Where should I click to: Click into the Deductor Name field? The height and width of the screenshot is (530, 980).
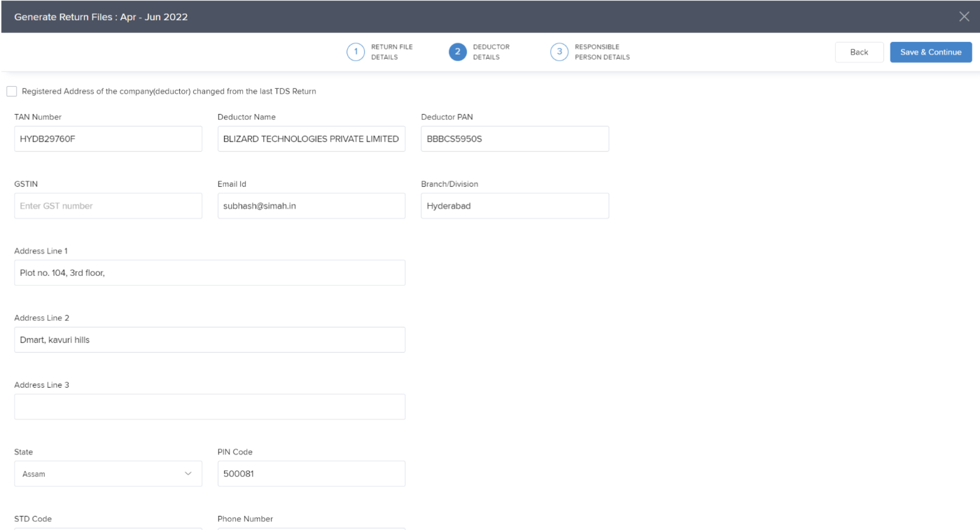[x=311, y=139]
